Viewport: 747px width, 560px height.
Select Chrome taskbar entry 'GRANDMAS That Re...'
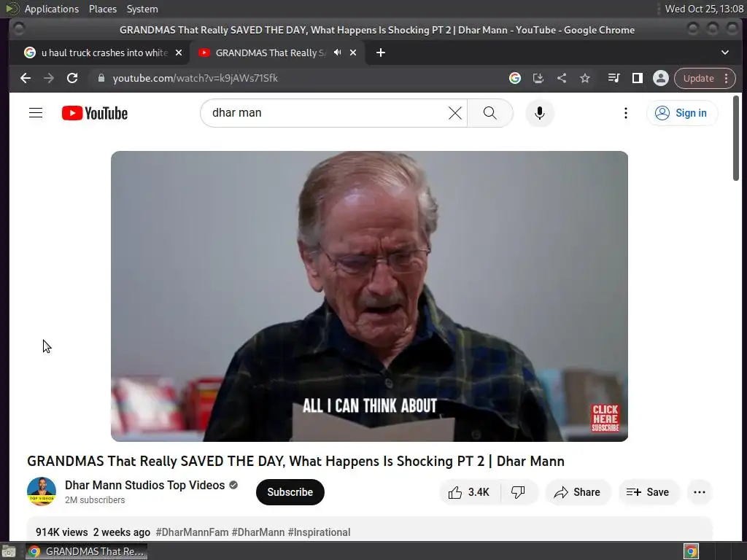tap(86, 551)
